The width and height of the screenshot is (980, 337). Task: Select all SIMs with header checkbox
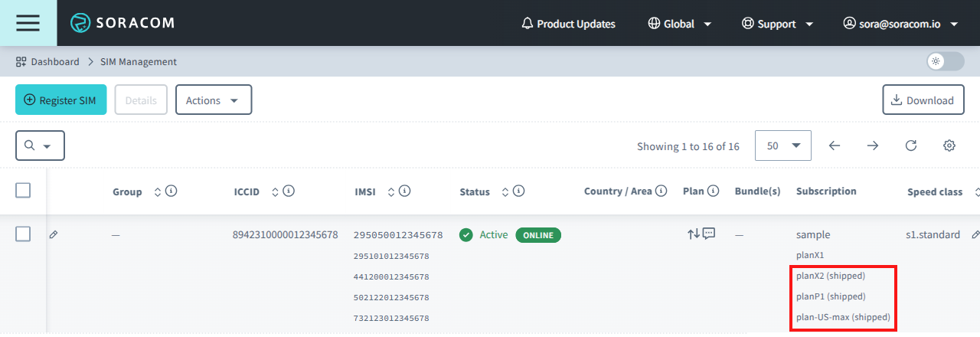click(x=23, y=191)
